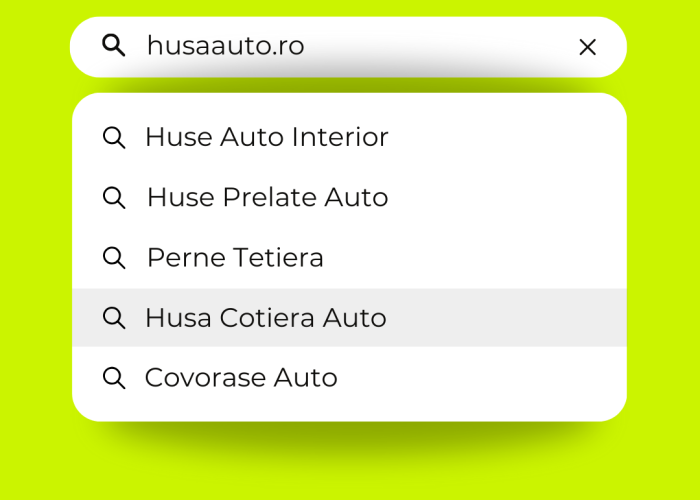Click the magnifier icon beside Huse Prelate Auto
Screen dimensions: 700x500
(x=114, y=198)
